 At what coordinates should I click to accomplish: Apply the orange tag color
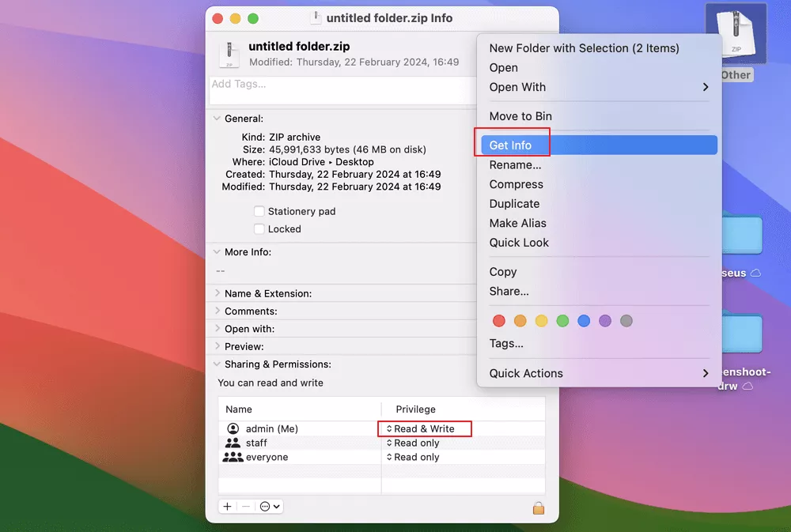520,321
